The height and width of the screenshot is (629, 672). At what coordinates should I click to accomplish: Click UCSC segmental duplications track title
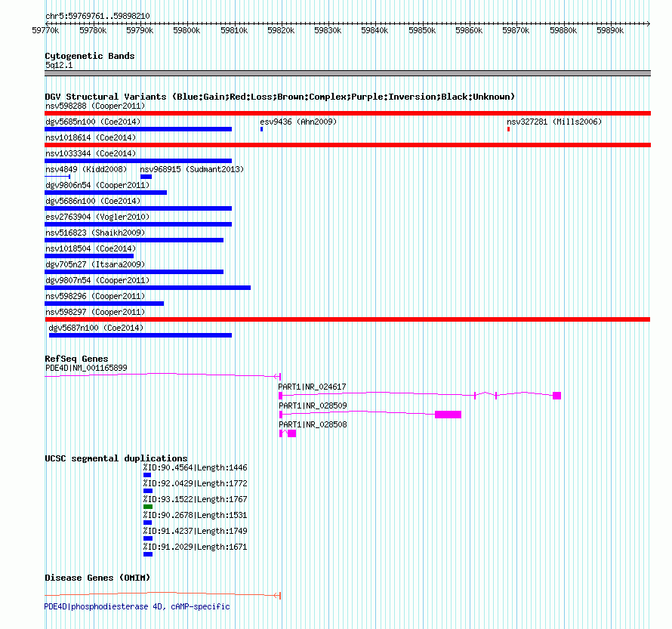[x=116, y=458]
